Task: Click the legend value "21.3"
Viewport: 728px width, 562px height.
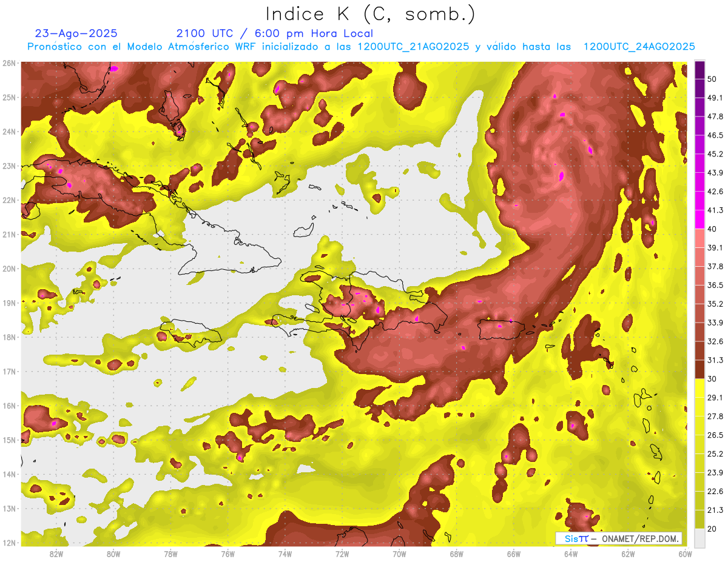Action: tap(715, 510)
